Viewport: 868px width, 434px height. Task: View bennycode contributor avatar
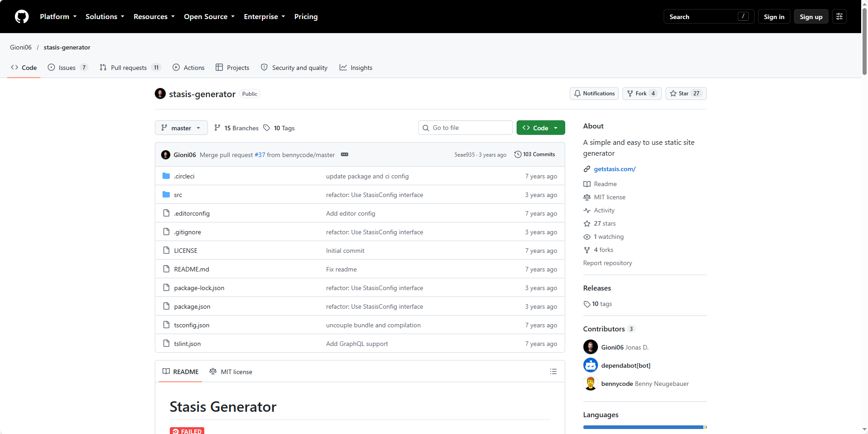(x=591, y=383)
